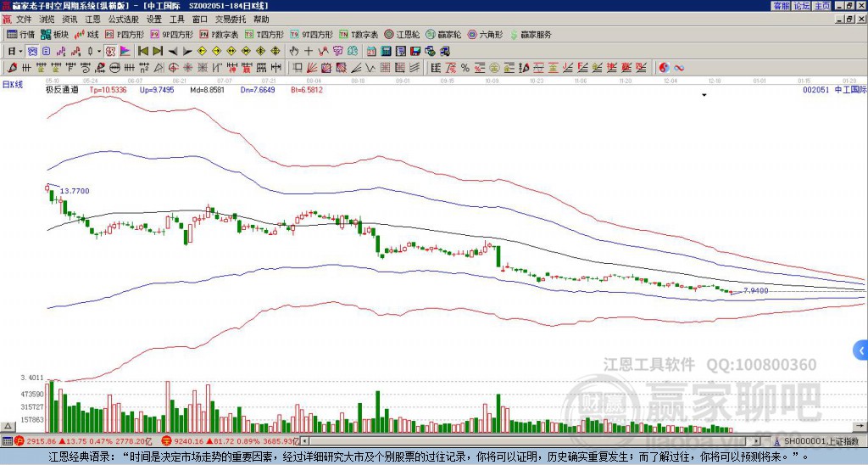Select the percent % line tool

tap(465, 68)
